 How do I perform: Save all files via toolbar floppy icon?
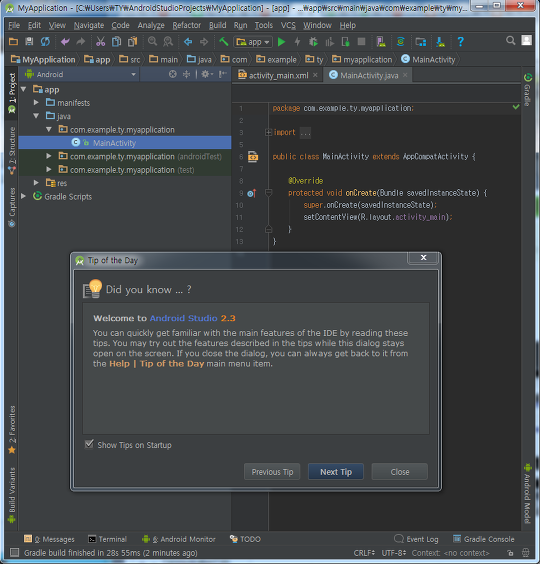pyautogui.click(x=29, y=42)
